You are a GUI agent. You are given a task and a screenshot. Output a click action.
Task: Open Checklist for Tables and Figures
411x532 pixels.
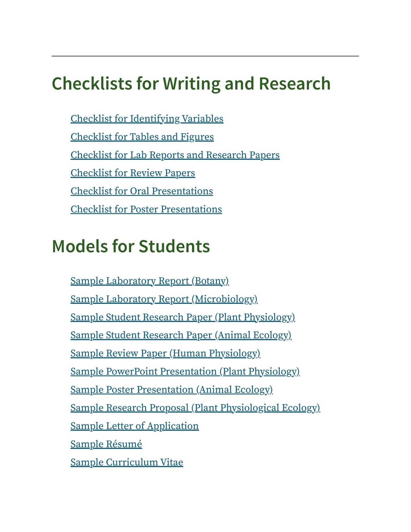click(x=142, y=137)
